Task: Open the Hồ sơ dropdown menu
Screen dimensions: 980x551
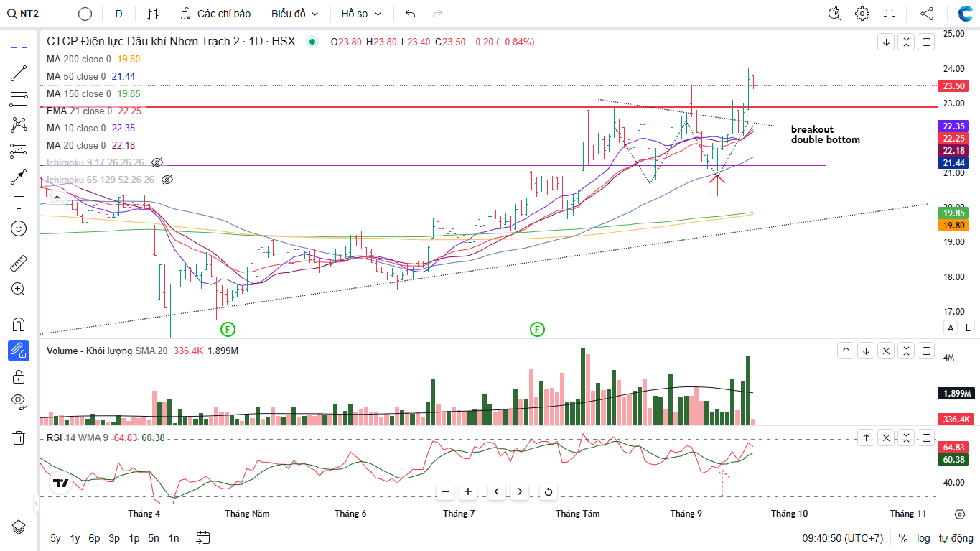Action: click(x=361, y=14)
